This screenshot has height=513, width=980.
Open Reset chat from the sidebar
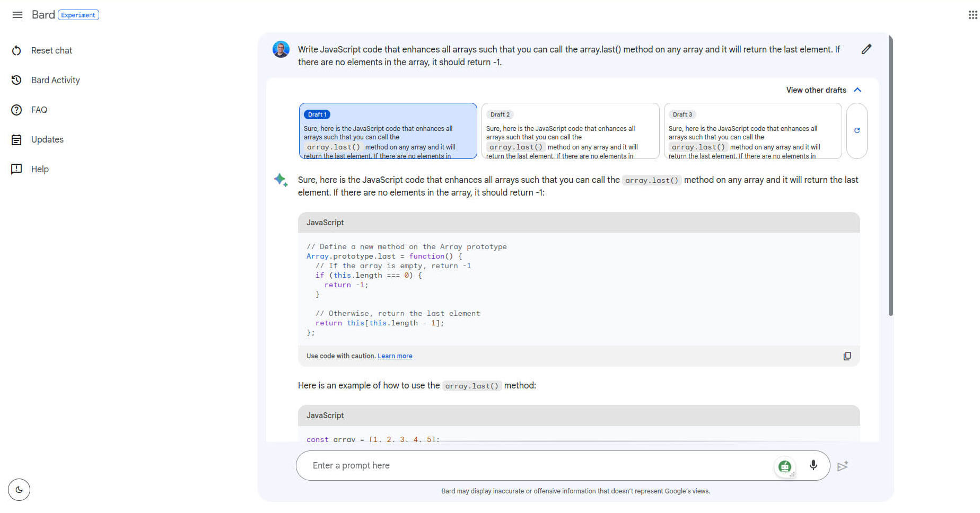pos(51,50)
